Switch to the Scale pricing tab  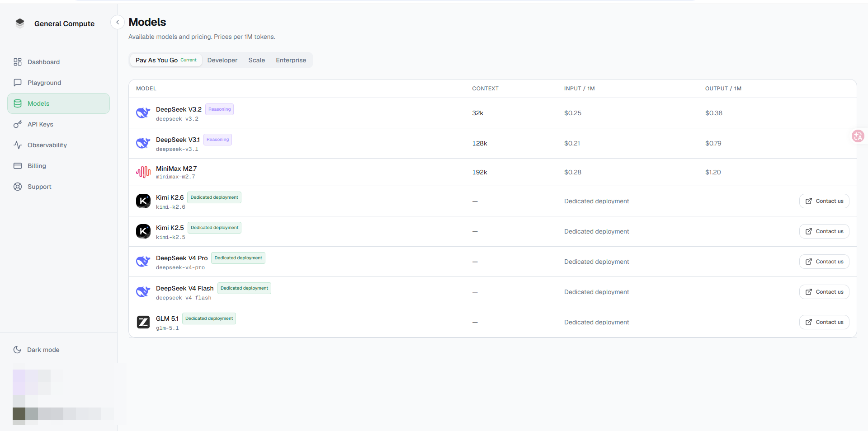point(257,60)
